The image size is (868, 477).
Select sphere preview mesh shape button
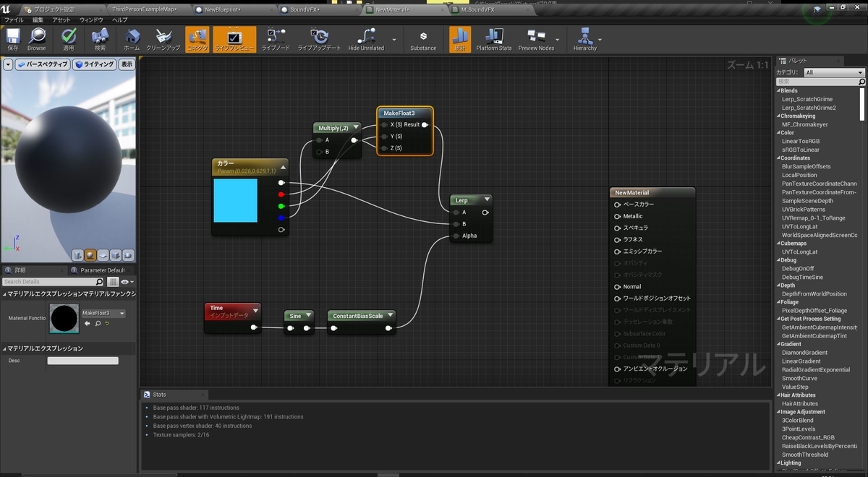point(90,255)
